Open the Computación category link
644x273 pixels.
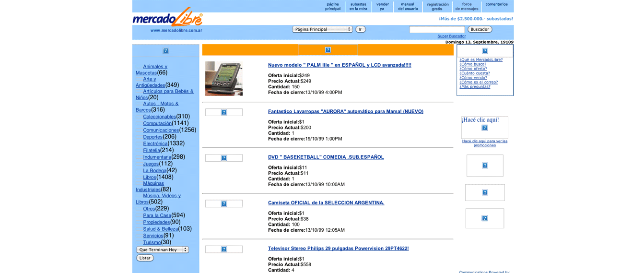[x=157, y=123]
